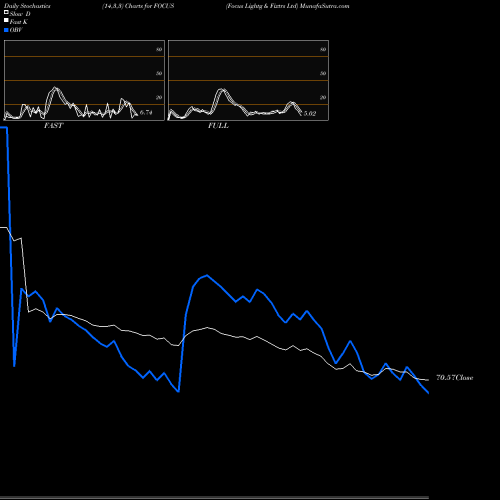Click the FULL stochastic peak above 20 line
The height and width of the screenshot is (500, 500).
221,90
